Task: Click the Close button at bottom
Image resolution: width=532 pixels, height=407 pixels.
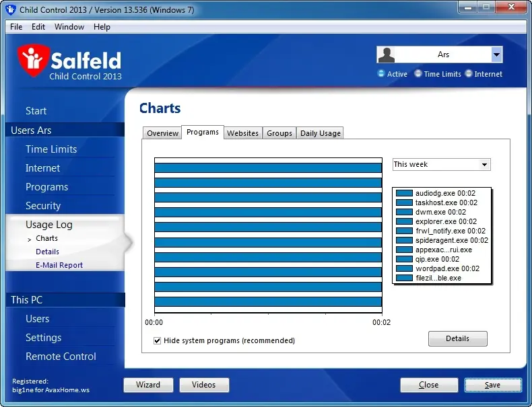Action: 429,385
